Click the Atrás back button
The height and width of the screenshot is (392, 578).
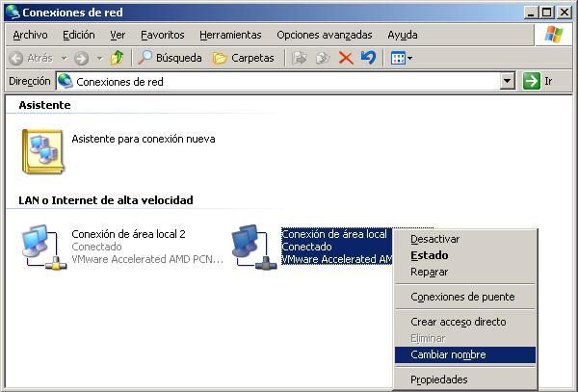click(31, 58)
